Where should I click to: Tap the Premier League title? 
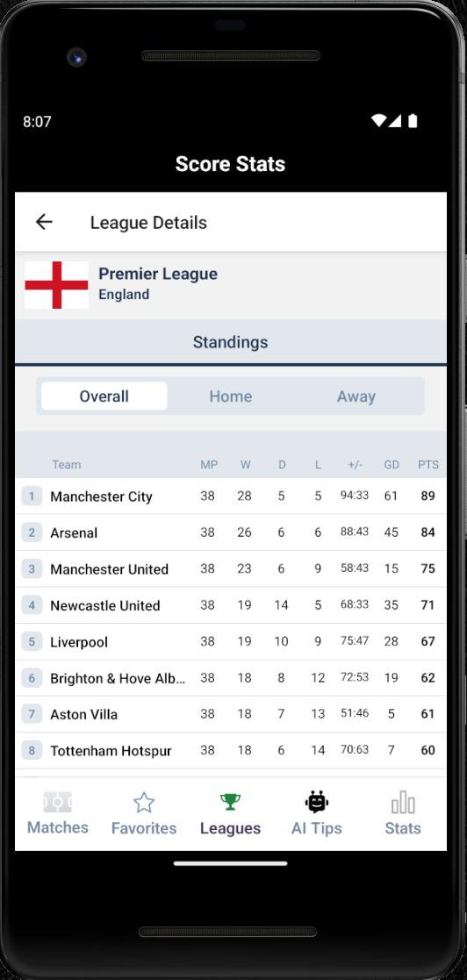158,274
